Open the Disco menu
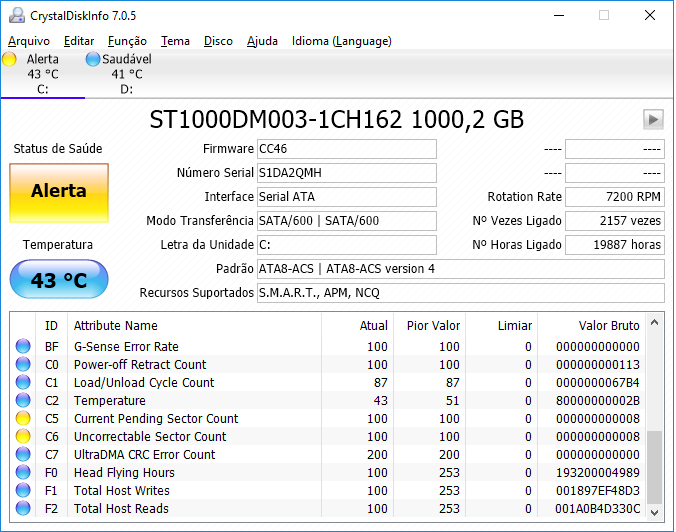The height and width of the screenshot is (532, 676). (218, 41)
